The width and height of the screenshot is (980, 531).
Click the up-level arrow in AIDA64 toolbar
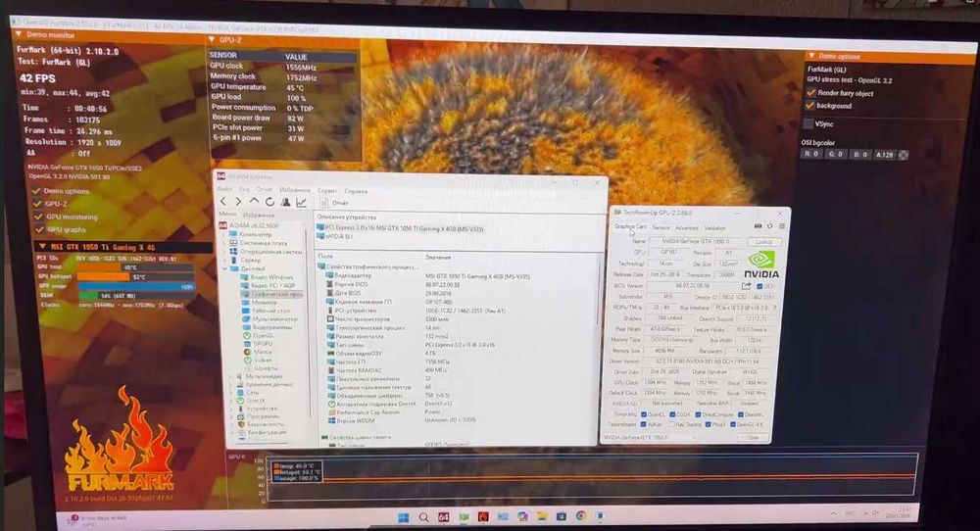[254, 201]
